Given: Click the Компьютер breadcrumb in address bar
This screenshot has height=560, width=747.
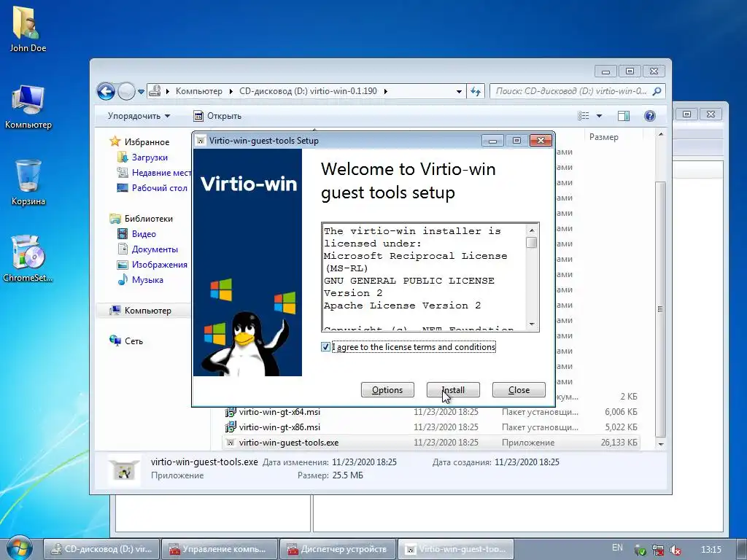Looking at the screenshot, I should coord(198,91).
